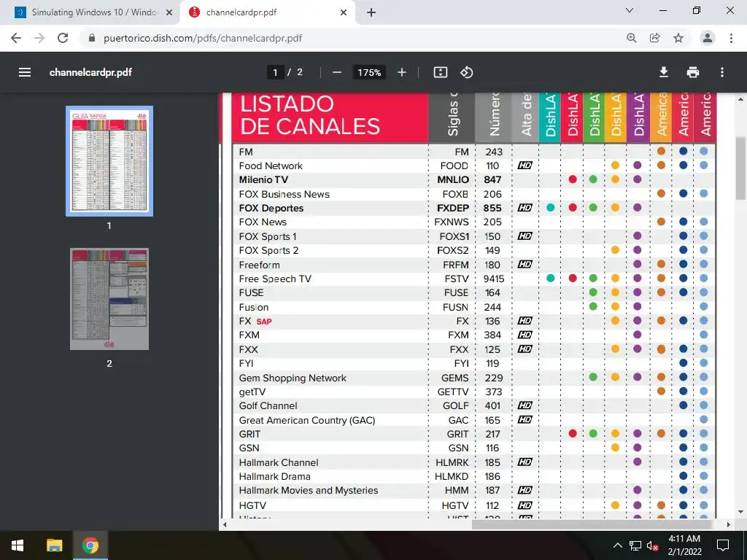The width and height of the screenshot is (747, 560).
Task: Click the teal dot in FOX Deportes row
Action: click(x=550, y=208)
